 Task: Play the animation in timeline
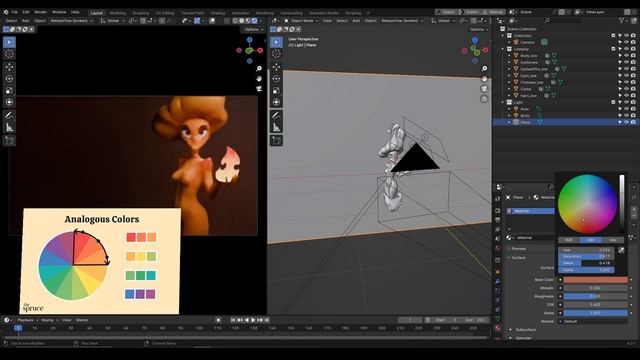pos(253,320)
